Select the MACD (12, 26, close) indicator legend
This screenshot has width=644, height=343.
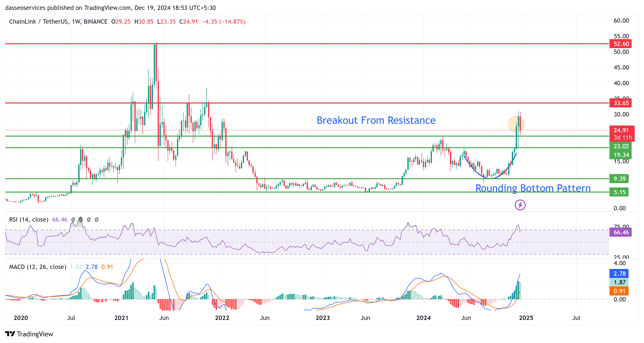tap(37, 267)
